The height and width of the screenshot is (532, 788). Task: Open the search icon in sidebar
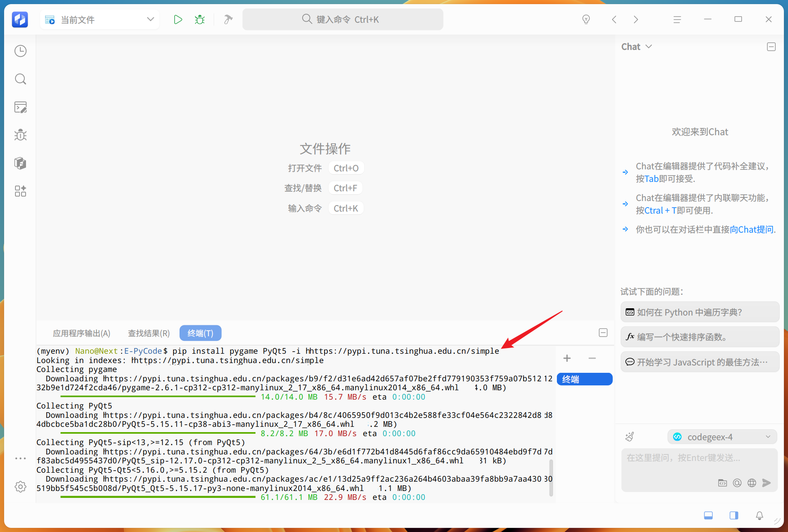pos(20,79)
